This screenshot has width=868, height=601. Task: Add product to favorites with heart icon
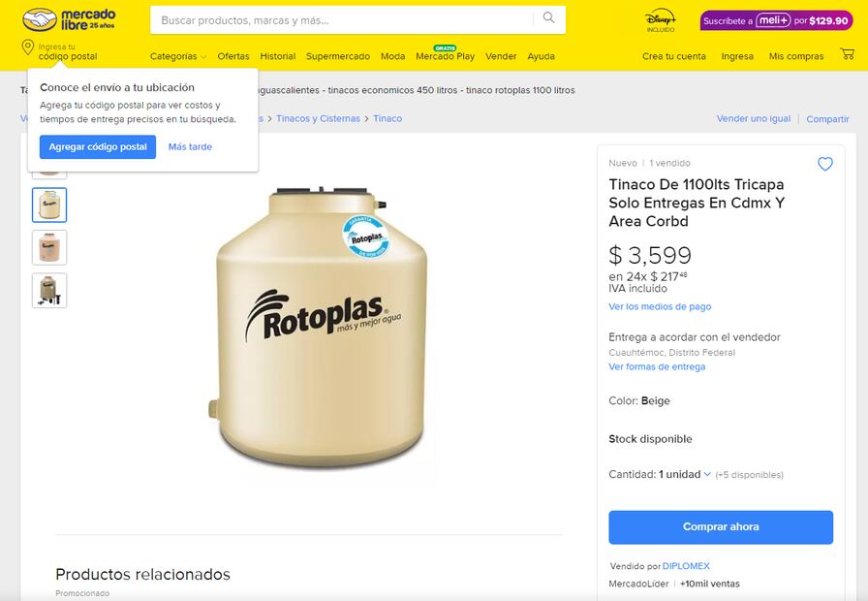pos(825,164)
